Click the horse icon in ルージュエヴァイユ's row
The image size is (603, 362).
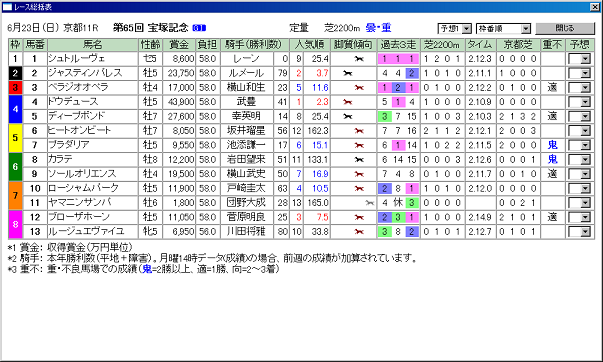359,232
